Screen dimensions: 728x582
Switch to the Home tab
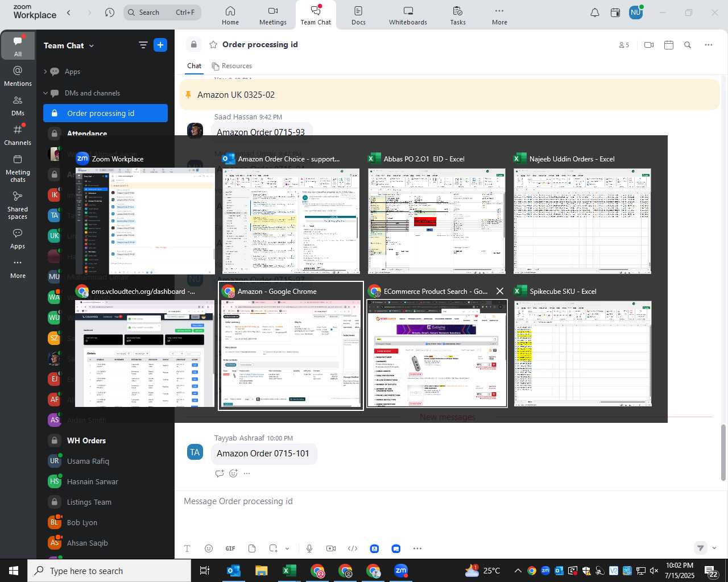[230, 15]
